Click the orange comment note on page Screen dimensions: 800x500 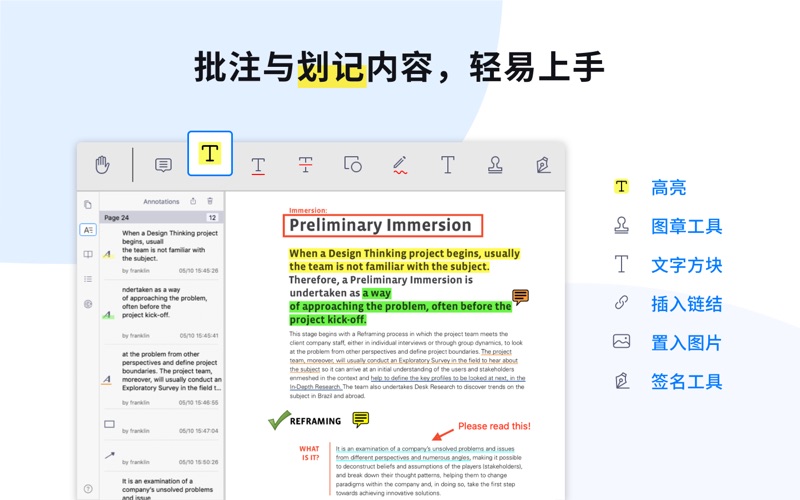tap(520, 296)
